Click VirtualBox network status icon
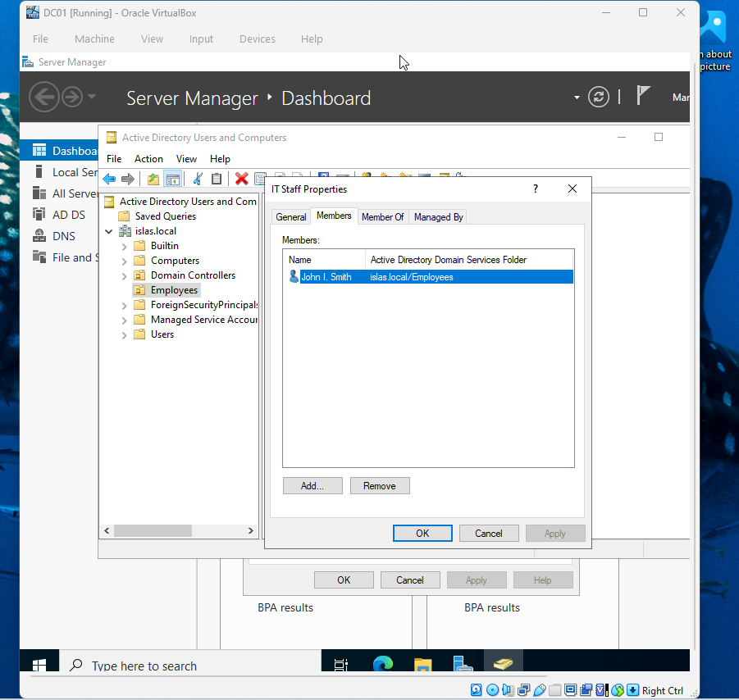This screenshot has height=700, width=739. (523, 690)
